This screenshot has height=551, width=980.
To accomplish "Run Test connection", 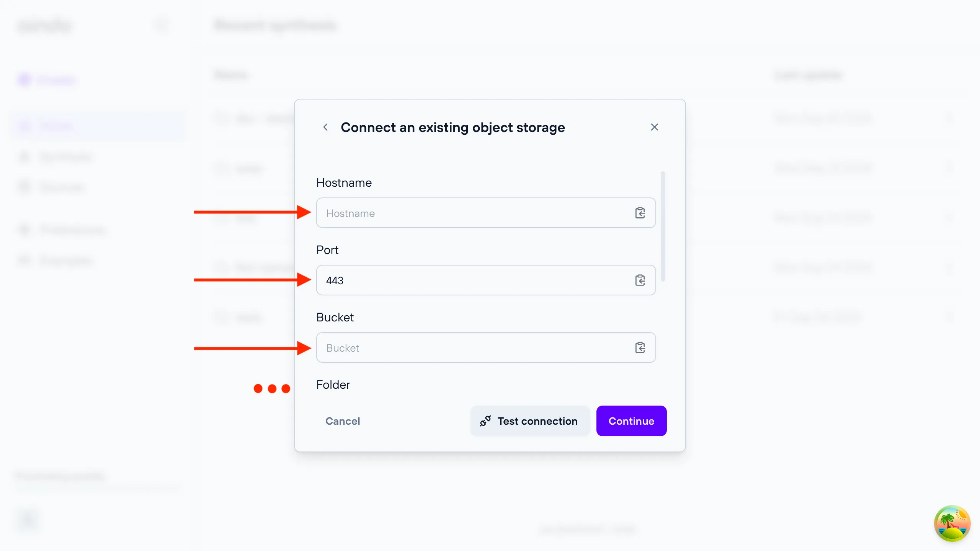I will point(530,421).
